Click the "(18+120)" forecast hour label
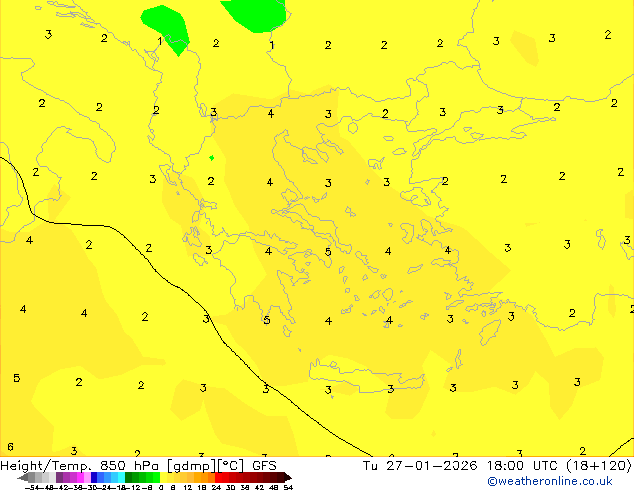This screenshot has width=634, height=490. coord(599,466)
